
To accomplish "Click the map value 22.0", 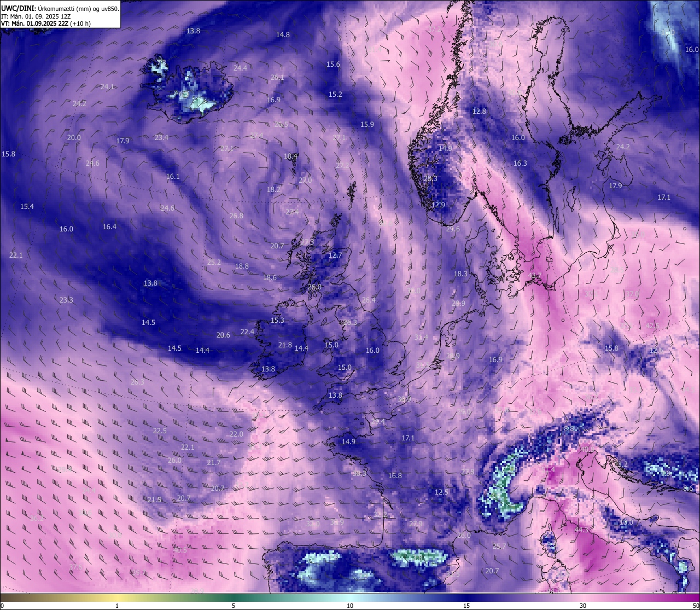I will click(x=236, y=434).
